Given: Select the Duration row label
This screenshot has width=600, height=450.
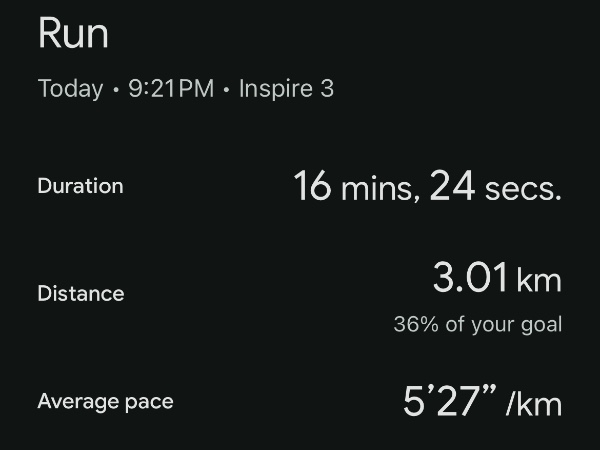Looking at the screenshot, I should click(80, 186).
